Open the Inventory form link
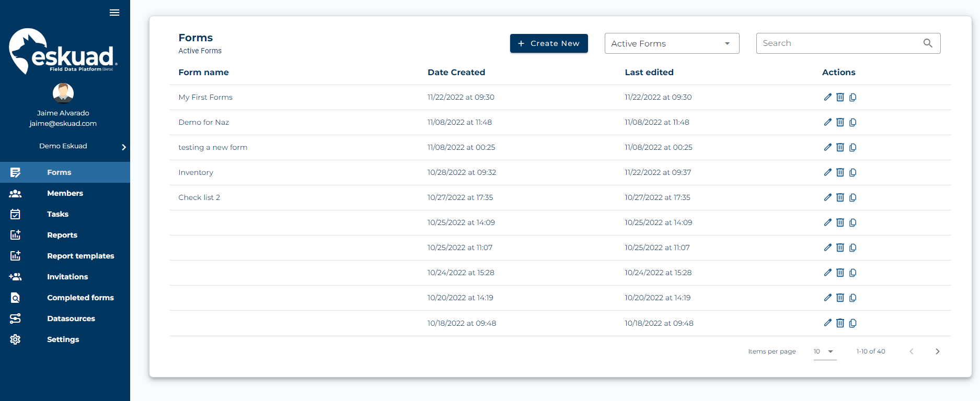Viewport: 980px width, 401px height. (195, 172)
